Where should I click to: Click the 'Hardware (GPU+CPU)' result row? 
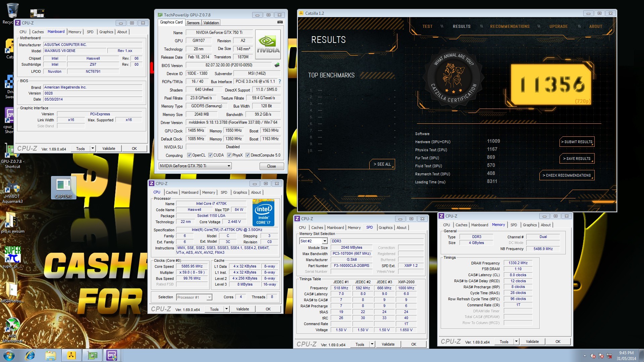(458, 141)
